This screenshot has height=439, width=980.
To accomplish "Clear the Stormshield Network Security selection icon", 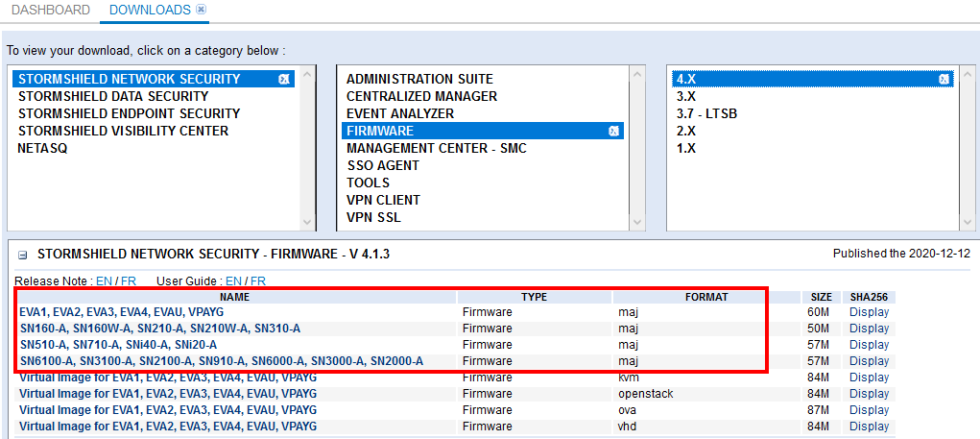I will pyautogui.click(x=284, y=79).
